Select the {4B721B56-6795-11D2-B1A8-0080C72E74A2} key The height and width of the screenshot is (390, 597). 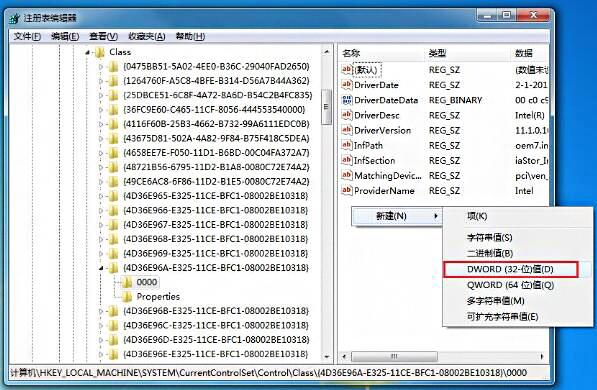(x=216, y=167)
